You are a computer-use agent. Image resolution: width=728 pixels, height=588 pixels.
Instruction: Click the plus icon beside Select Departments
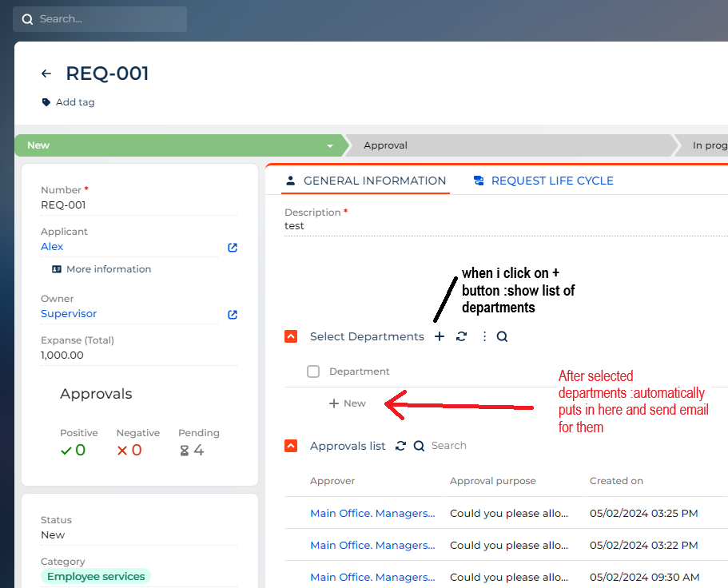click(440, 336)
